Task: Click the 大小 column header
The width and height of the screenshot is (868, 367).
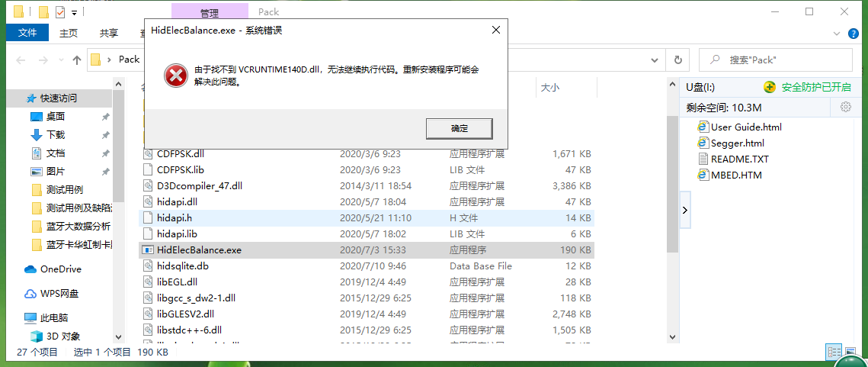Action: [549, 88]
